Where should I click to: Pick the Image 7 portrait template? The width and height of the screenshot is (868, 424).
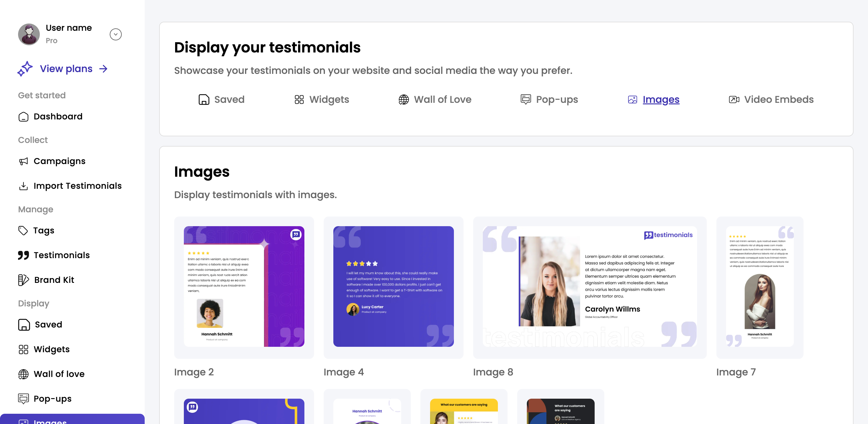click(759, 286)
